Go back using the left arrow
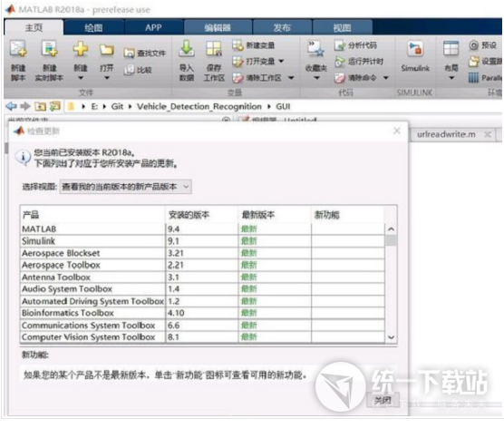Screen dimensions: 504x428 click(x=12, y=106)
